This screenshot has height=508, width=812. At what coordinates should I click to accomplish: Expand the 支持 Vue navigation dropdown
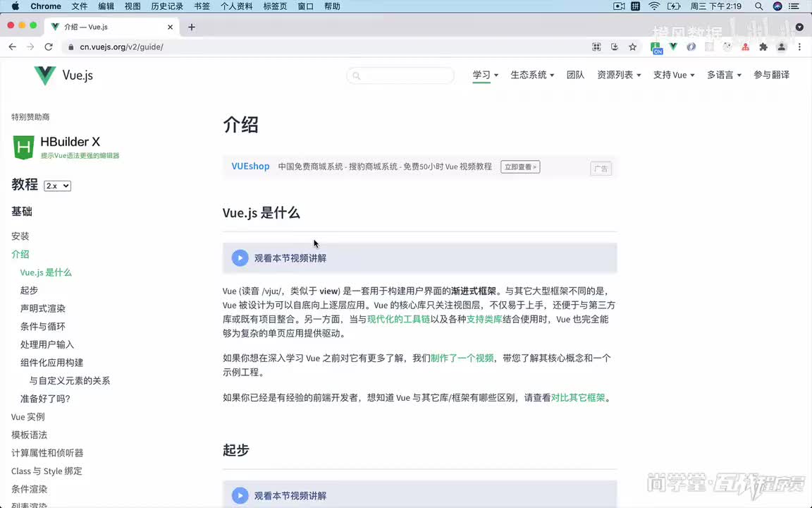tap(674, 75)
